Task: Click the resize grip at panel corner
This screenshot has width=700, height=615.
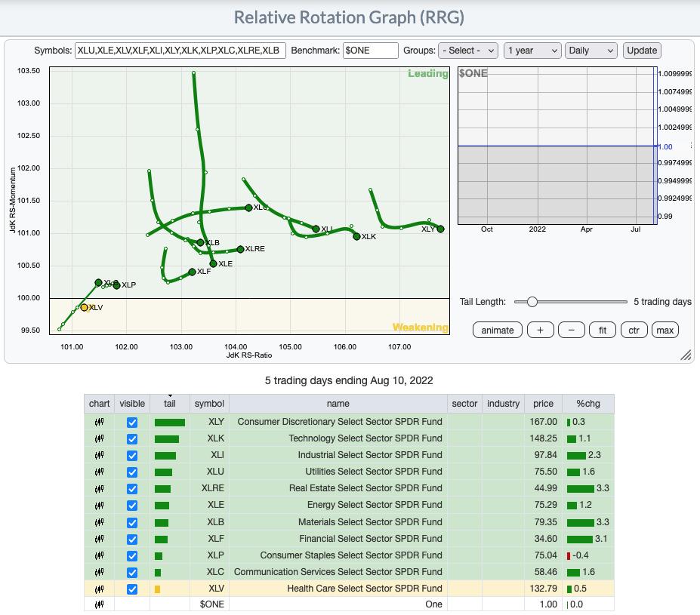Action: (x=686, y=355)
